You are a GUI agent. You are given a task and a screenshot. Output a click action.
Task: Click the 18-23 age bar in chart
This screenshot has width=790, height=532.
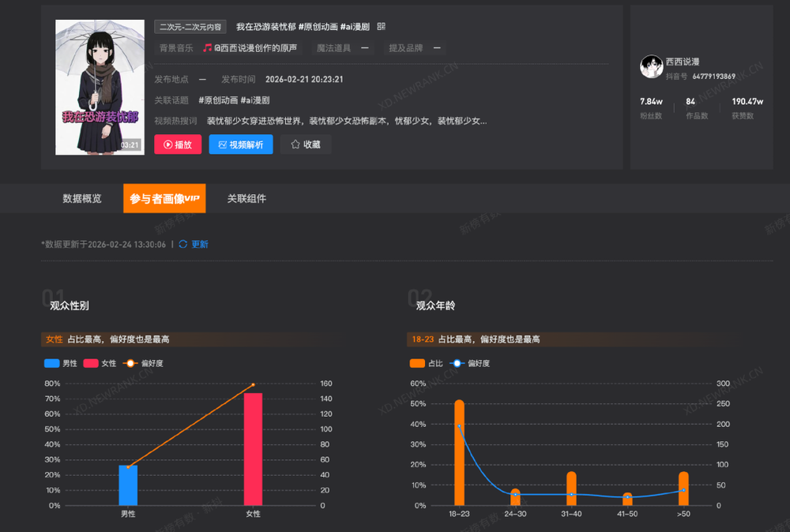(459, 452)
